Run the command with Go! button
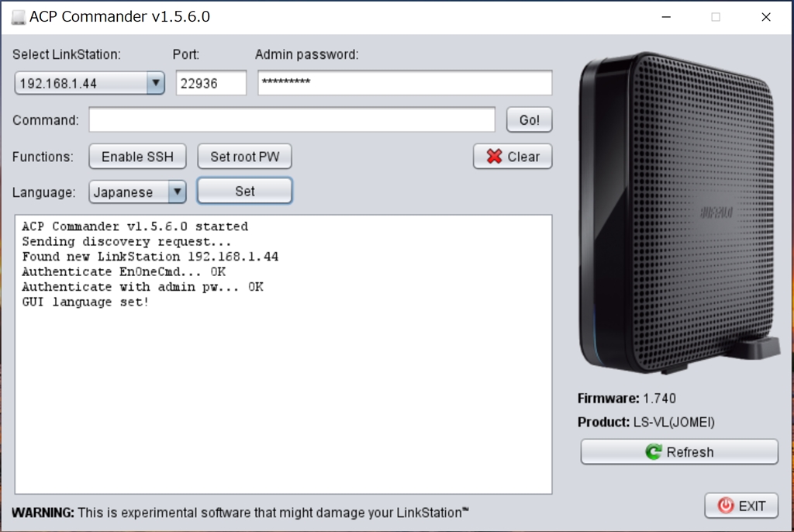This screenshot has width=794, height=532. (529, 120)
